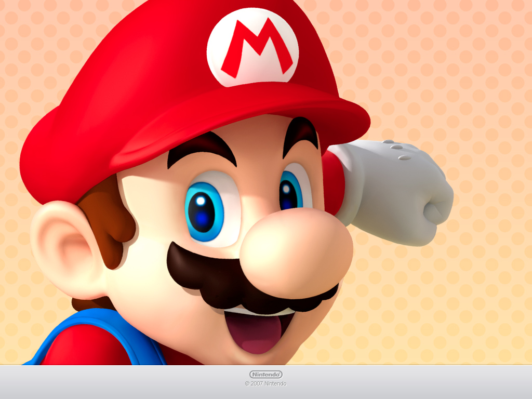Click the black eyebrow above the smaller eye
This screenshot has width=532, height=399.
pyautogui.click(x=300, y=132)
